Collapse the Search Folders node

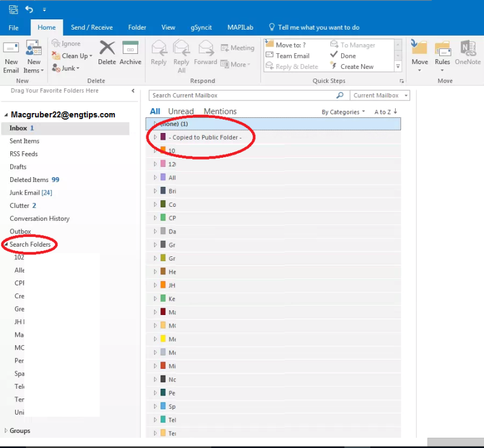tap(6, 244)
